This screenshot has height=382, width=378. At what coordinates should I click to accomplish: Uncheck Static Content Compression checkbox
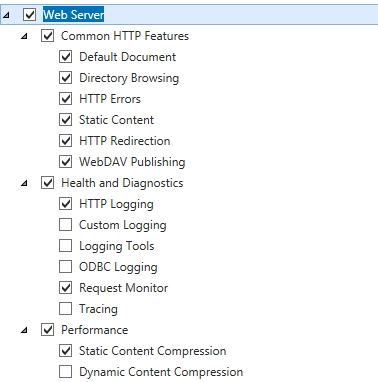pos(66,351)
